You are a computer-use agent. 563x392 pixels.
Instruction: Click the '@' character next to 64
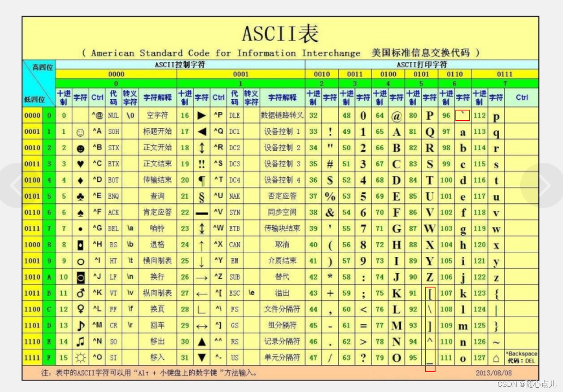coord(396,116)
